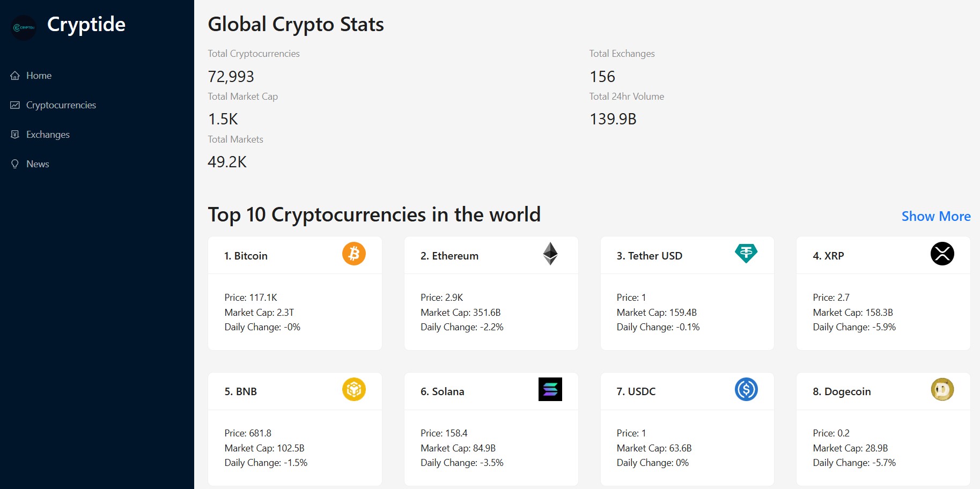This screenshot has width=980, height=489.
Task: Open the News sidebar section
Action: pos(38,164)
